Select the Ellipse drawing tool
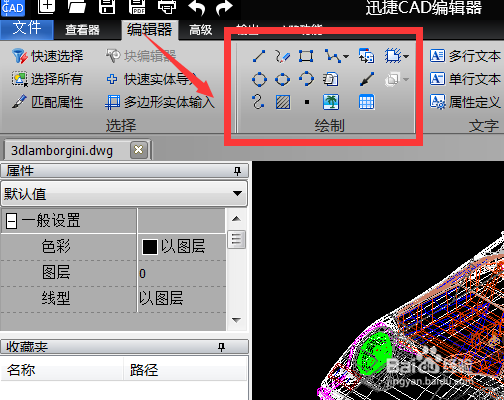504x400 pixels. pyautogui.click(x=283, y=79)
